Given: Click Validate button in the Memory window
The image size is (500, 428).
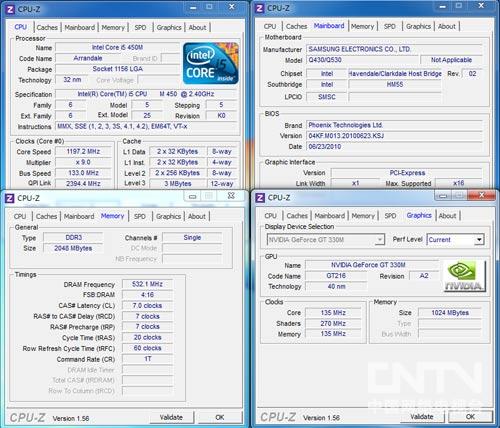Looking at the screenshot, I should coord(171,417).
